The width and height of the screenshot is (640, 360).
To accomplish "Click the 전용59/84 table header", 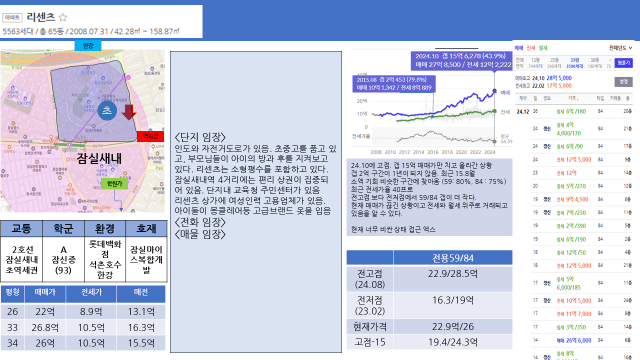I will click(453, 258).
